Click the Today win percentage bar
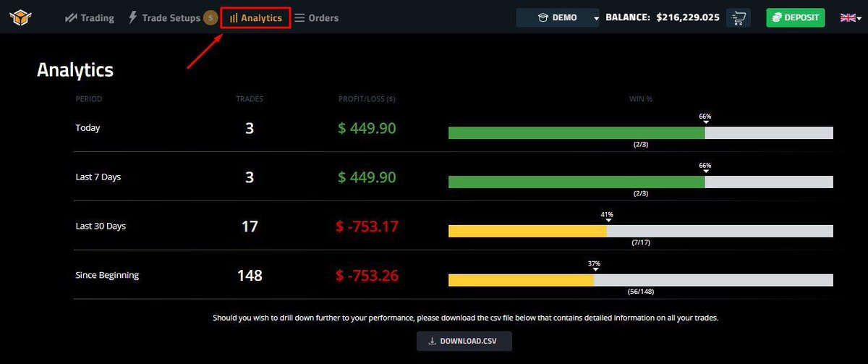The height and width of the screenshot is (364, 868). (641, 133)
